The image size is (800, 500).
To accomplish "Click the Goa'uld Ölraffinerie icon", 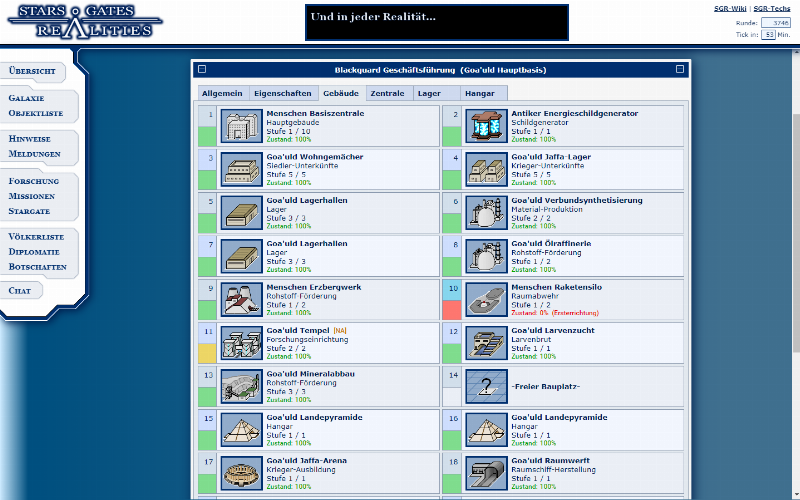I will (x=484, y=255).
